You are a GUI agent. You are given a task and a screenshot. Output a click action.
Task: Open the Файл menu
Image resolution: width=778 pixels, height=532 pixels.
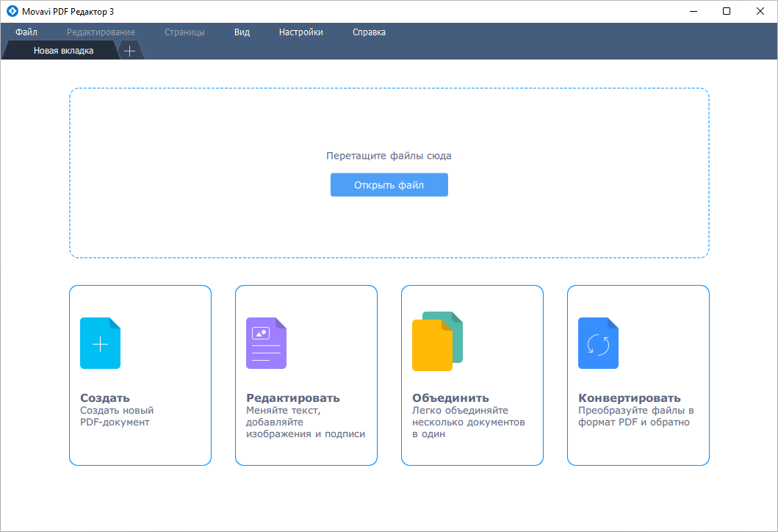tap(26, 32)
